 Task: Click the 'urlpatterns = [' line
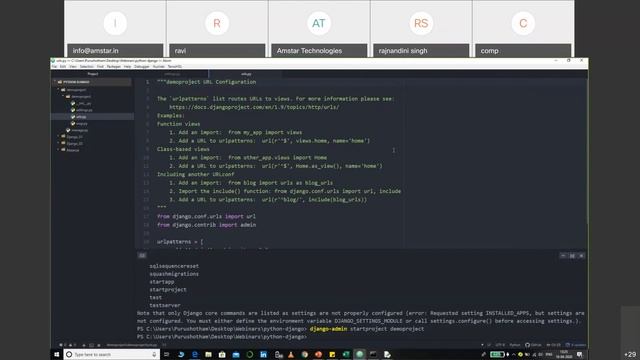tap(180, 242)
